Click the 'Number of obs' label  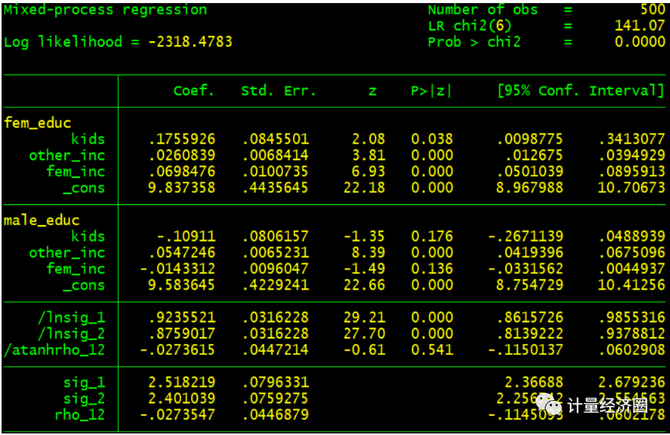(x=483, y=9)
